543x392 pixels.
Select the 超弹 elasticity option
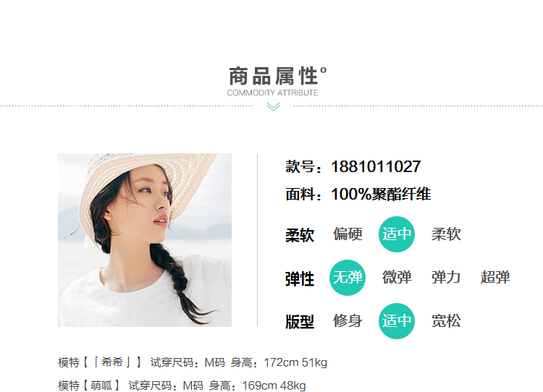495,278
